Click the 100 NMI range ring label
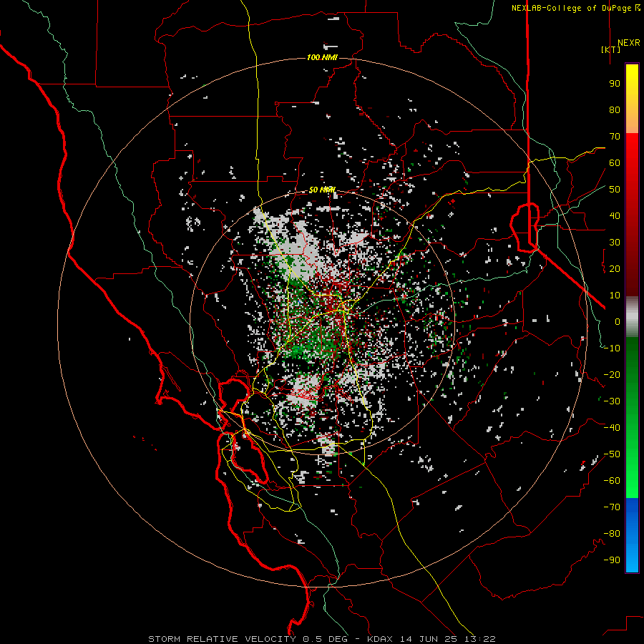Screen dimensions: 644x644 [x=322, y=57]
